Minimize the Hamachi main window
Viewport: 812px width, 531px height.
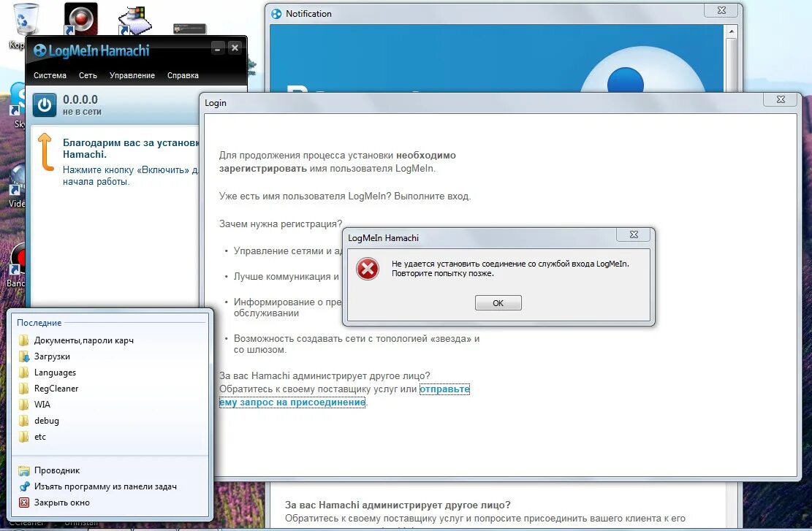(x=218, y=49)
